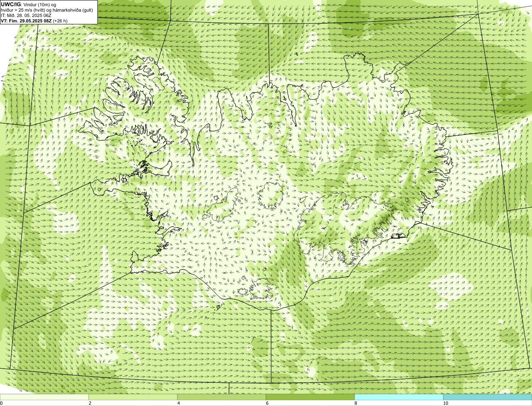The image size is (532, 406).
Task: Click the '8' label on the color scale
Action: [x=356, y=403]
